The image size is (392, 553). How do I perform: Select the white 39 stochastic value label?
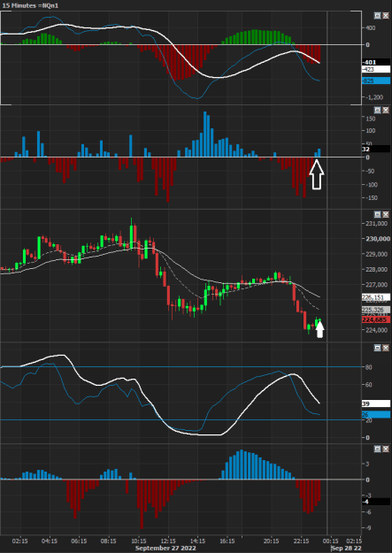pyautogui.click(x=376, y=403)
